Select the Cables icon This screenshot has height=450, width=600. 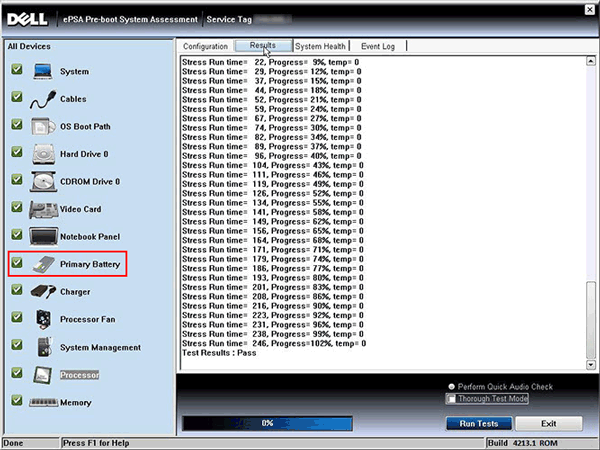[43, 99]
